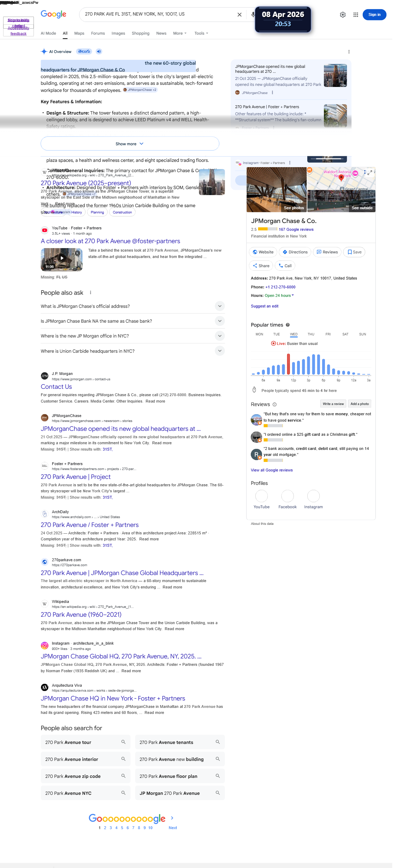
Task: Start voice search with the microphone
Action: click(x=253, y=14)
